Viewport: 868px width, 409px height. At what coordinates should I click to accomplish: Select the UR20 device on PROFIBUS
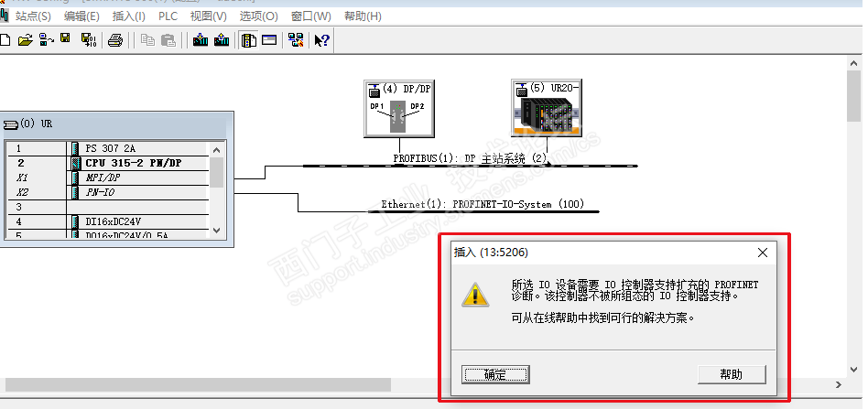[x=547, y=107]
